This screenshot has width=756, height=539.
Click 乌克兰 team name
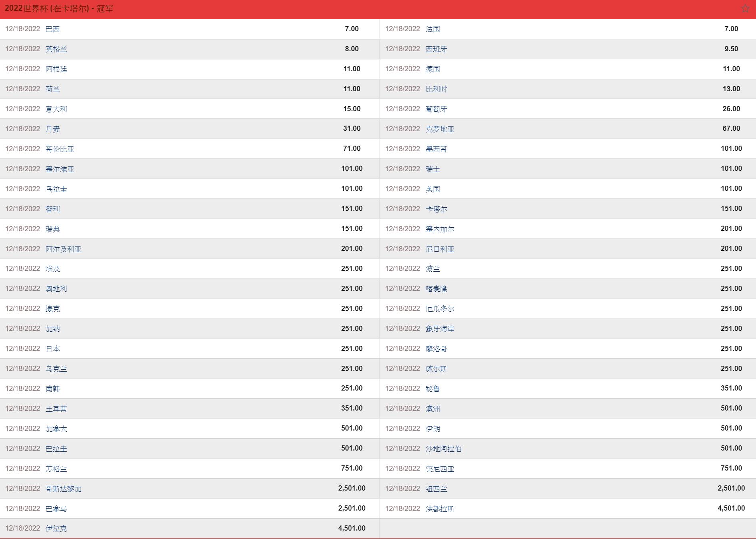[x=56, y=369]
